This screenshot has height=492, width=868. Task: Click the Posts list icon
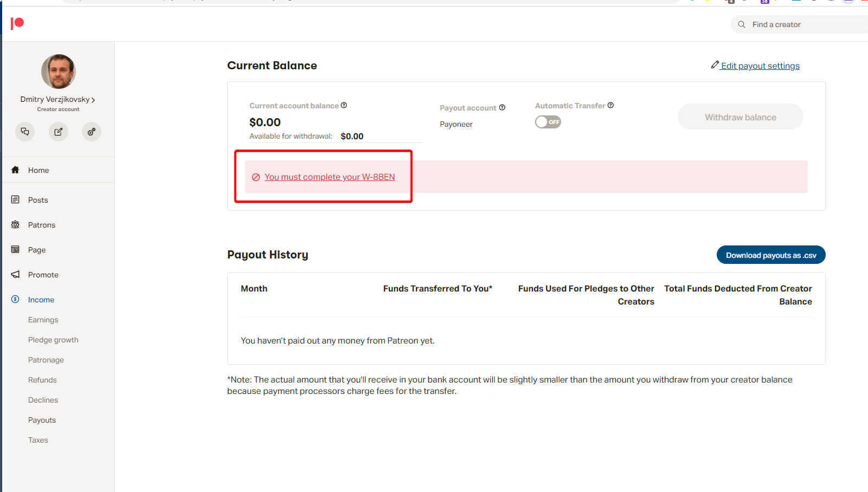(15, 199)
